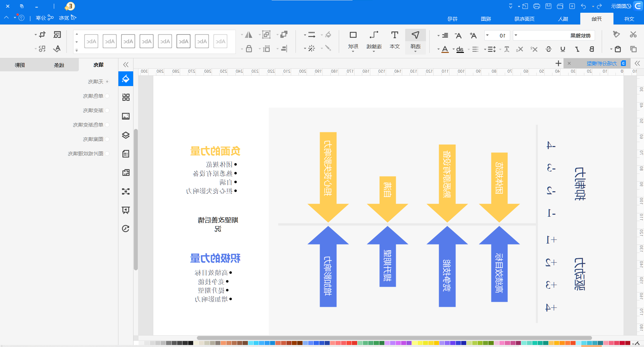Select the Cut scissors icon
Screen dimensions: 644x347
click(633, 34)
